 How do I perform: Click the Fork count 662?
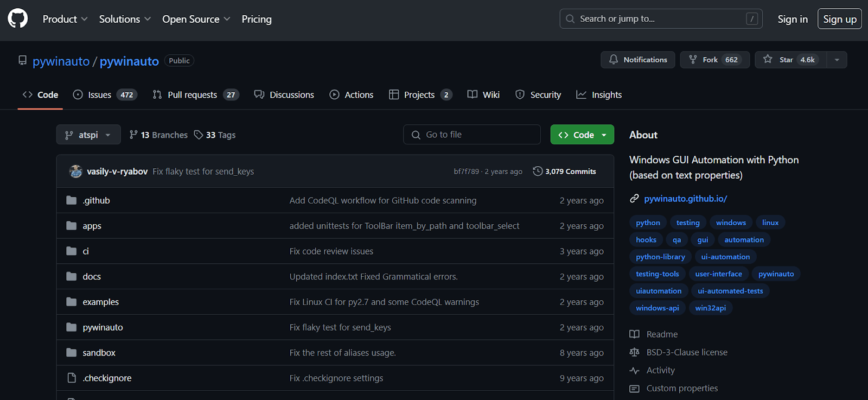pos(731,60)
